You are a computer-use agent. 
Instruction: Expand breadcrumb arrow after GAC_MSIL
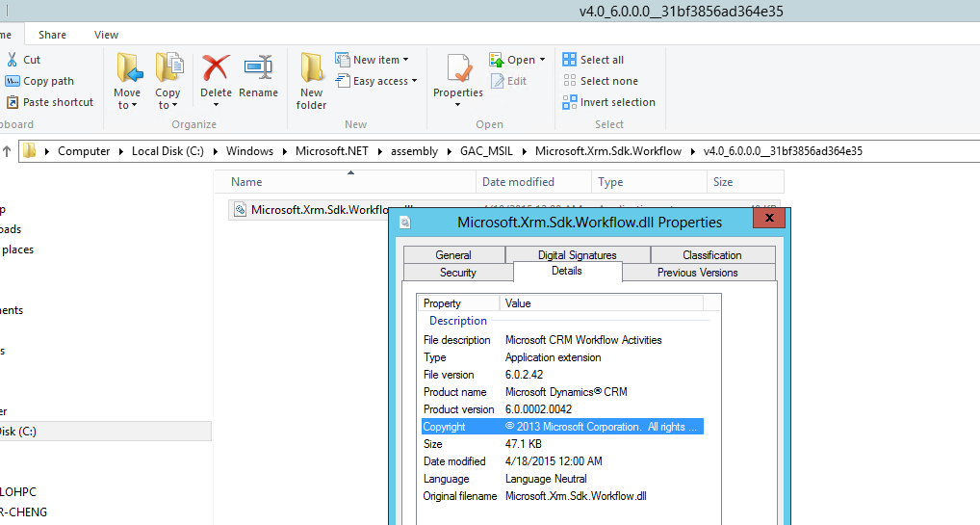click(524, 151)
